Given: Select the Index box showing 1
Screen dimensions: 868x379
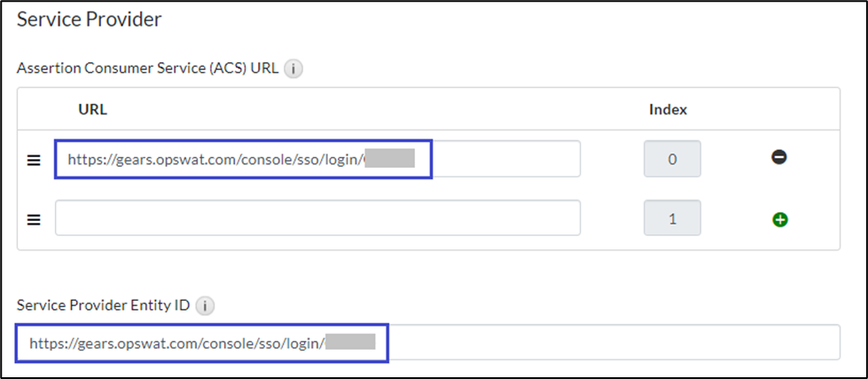Looking at the screenshot, I should coord(672,217).
